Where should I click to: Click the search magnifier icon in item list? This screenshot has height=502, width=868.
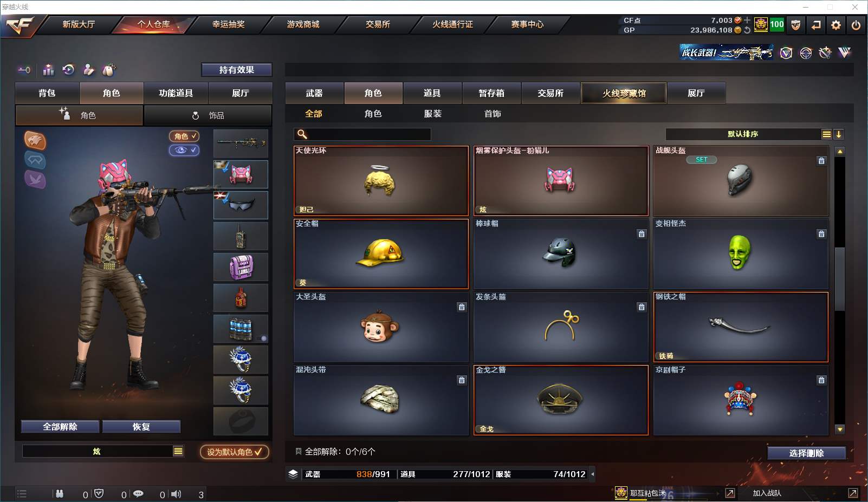coord(302,134)
